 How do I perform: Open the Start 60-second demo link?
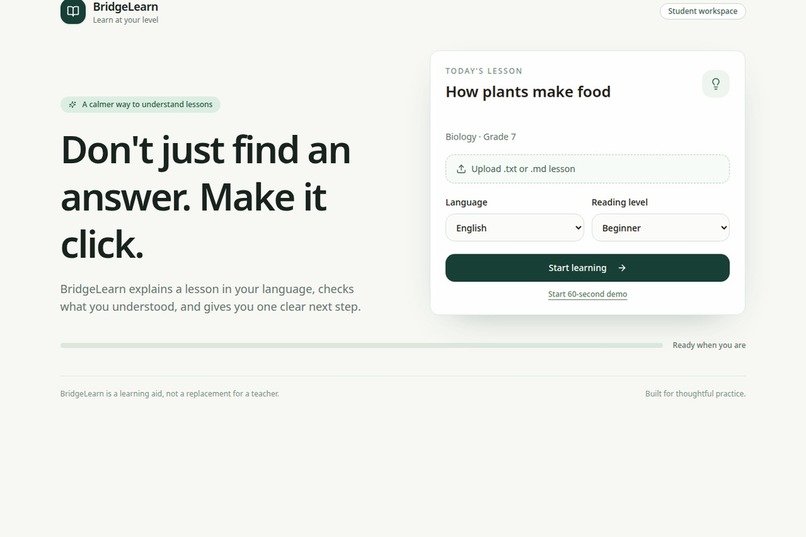coord(588,294)
